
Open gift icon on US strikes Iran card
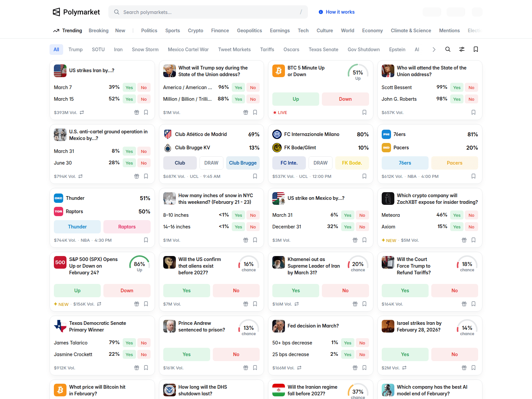pyautogui.click(x=137, y=112)
